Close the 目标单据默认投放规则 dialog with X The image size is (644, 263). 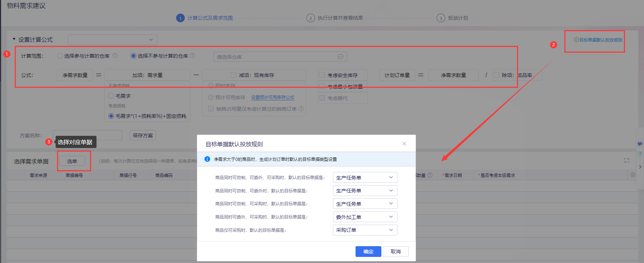pyautogui.click(x=404, y=144)
